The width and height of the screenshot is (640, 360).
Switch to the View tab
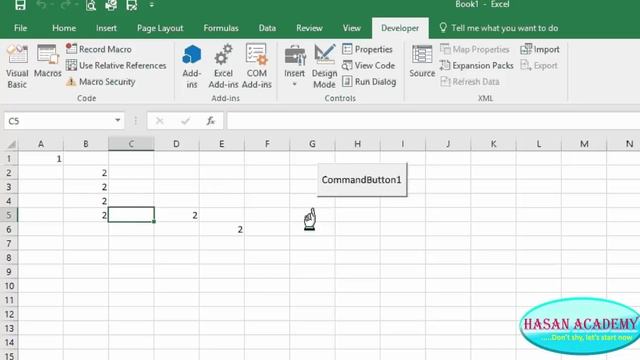tap(351, 28)
